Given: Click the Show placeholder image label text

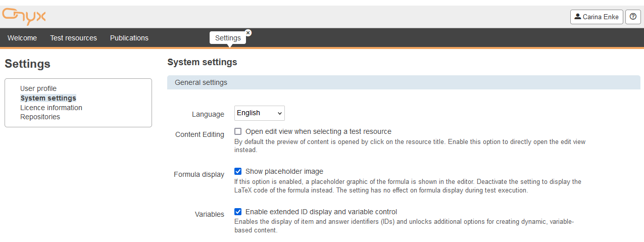Looking at the screenshot, I should coord(284,171).
